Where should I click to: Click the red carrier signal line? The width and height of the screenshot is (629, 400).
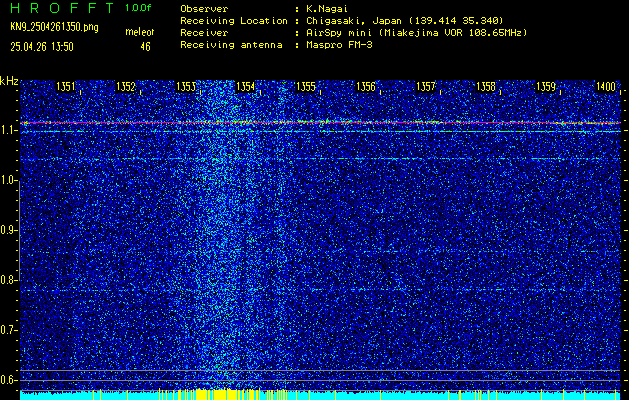tap(320, 122)
